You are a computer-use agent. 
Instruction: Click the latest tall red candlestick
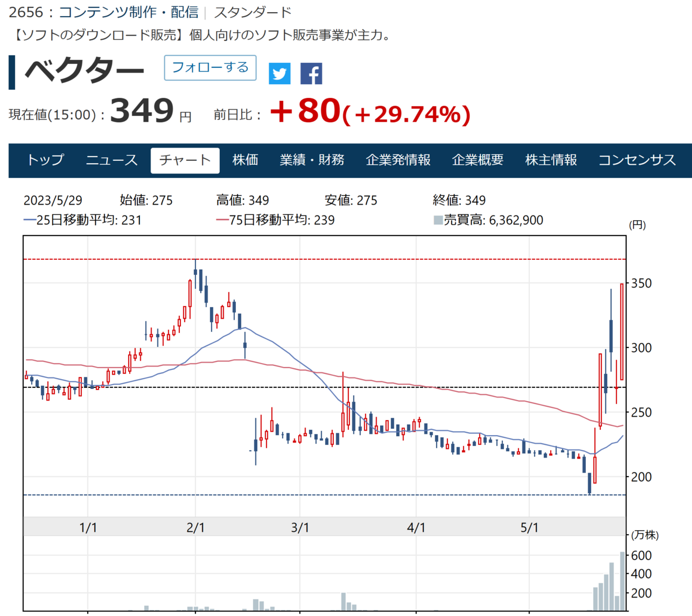(x=622, y=332)
